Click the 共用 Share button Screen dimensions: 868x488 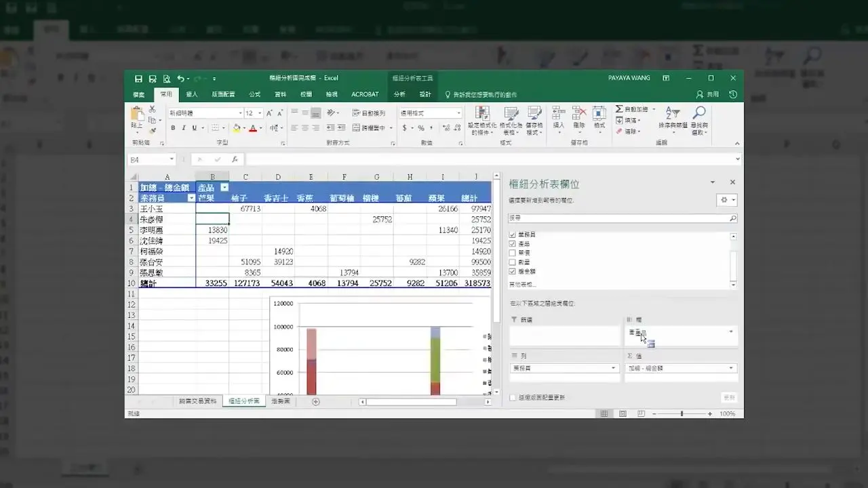click(707, 94)
